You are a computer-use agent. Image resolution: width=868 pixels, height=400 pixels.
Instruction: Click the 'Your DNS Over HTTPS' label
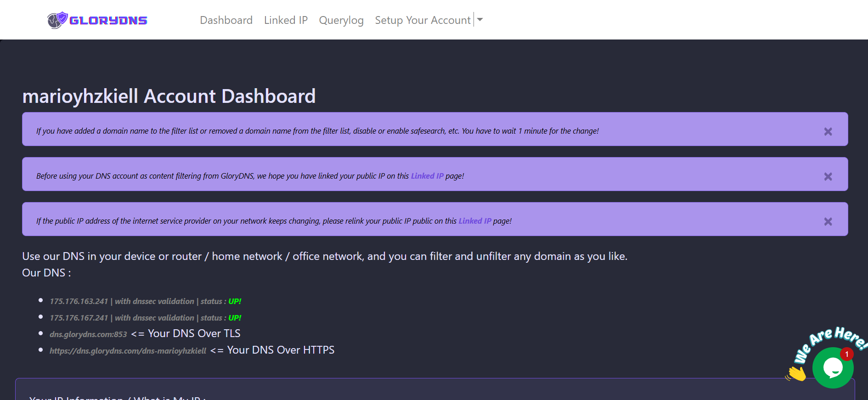(x=281, y=350)
